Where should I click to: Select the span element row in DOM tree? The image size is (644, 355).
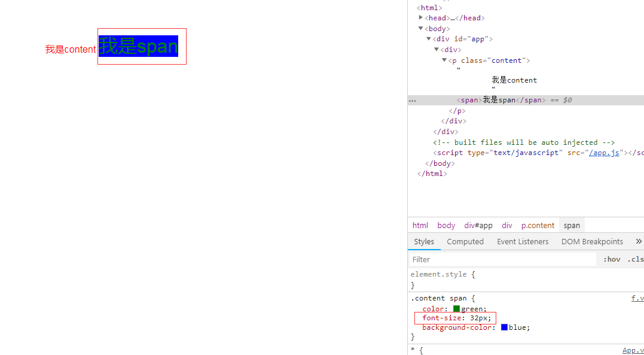point(526,101)
